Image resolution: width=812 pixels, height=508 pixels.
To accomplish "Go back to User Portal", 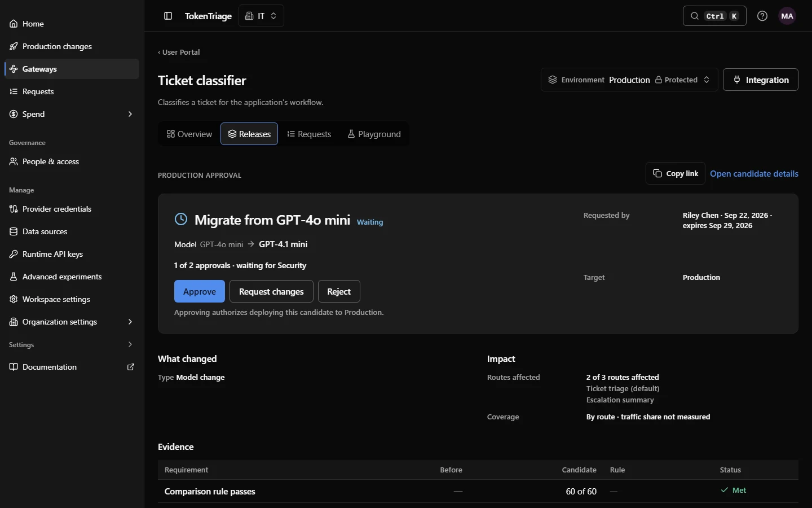I will (179, 52).
